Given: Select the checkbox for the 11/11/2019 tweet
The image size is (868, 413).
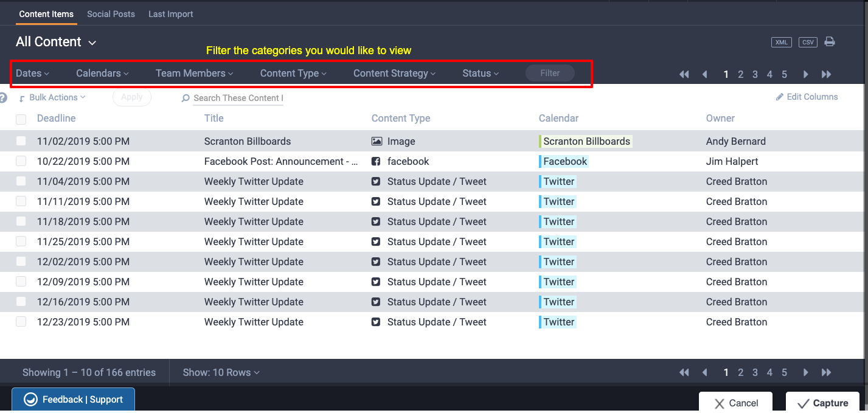Looking at the screenshot, I should click(x=21, y=201).
